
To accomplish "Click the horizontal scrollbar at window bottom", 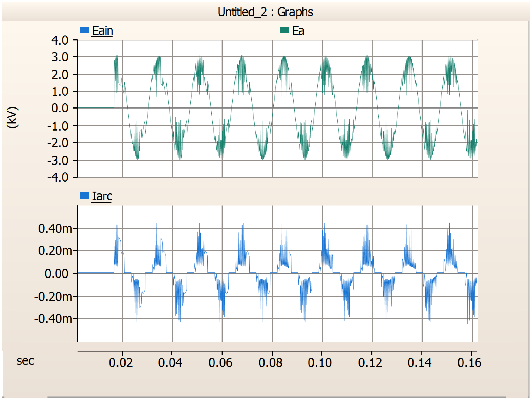I will click(277, 397).
